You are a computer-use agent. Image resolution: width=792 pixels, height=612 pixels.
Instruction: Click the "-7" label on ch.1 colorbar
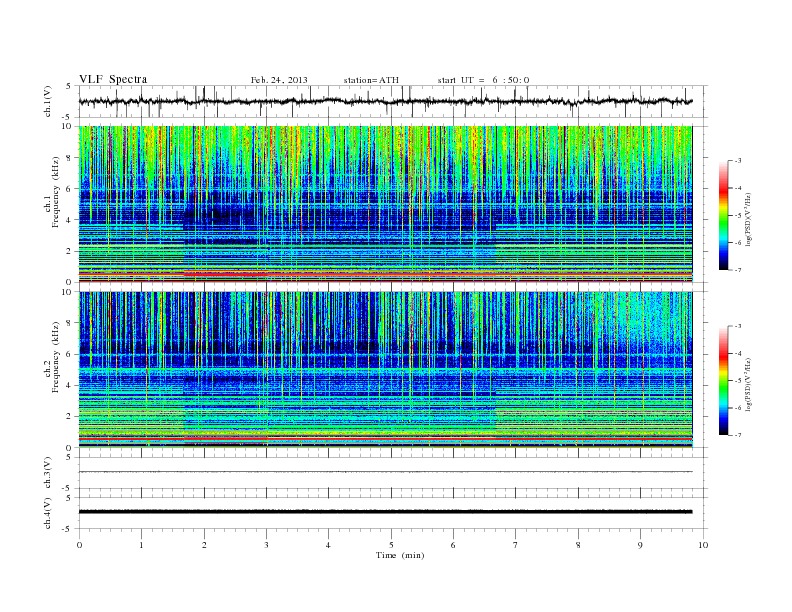pyautogui.click(x=737, y=270)
